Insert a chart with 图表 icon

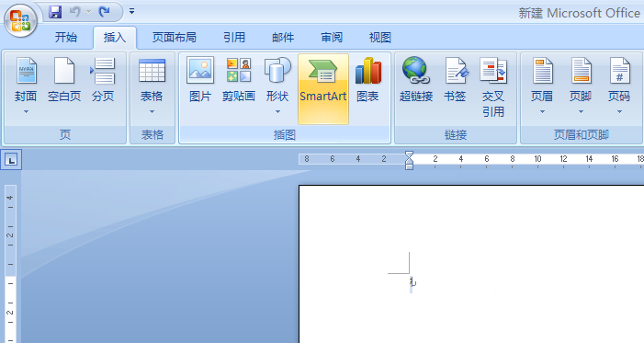[x=368, y=81]
